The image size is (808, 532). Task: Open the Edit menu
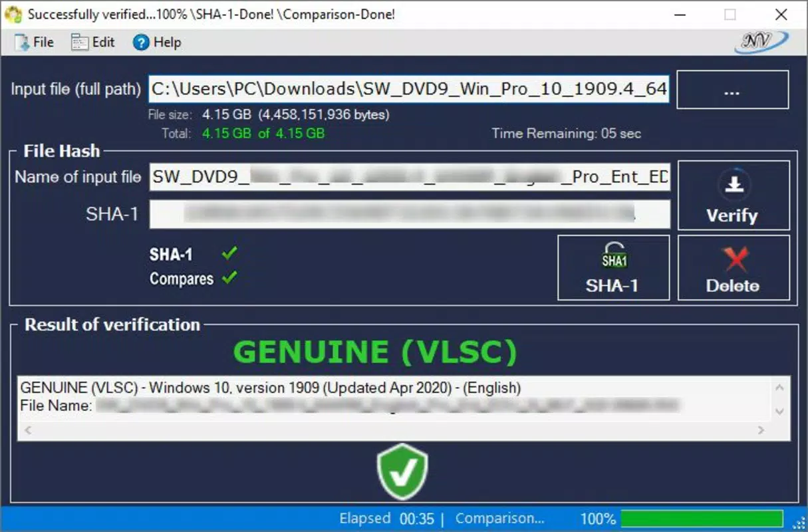point(93,43)
